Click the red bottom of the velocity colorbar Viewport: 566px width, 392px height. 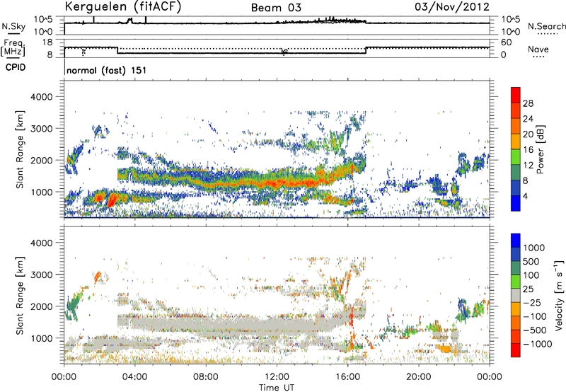click(x=516, y=350)
